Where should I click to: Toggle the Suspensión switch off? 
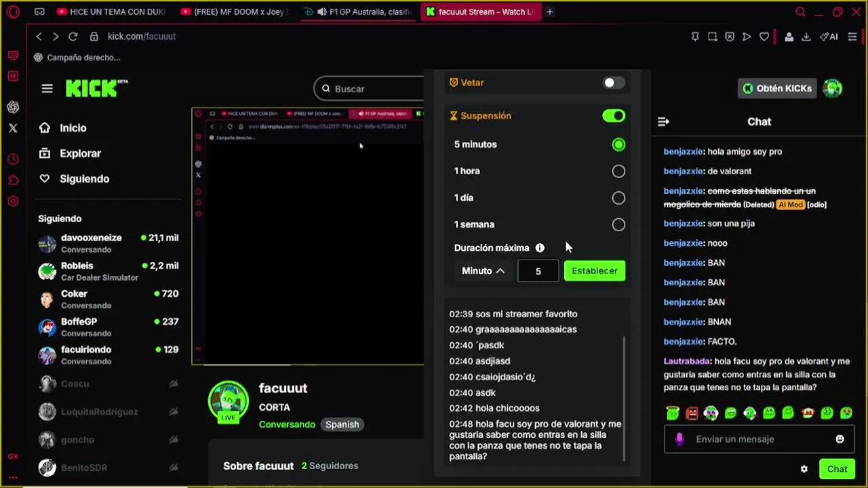coord(614,116)
